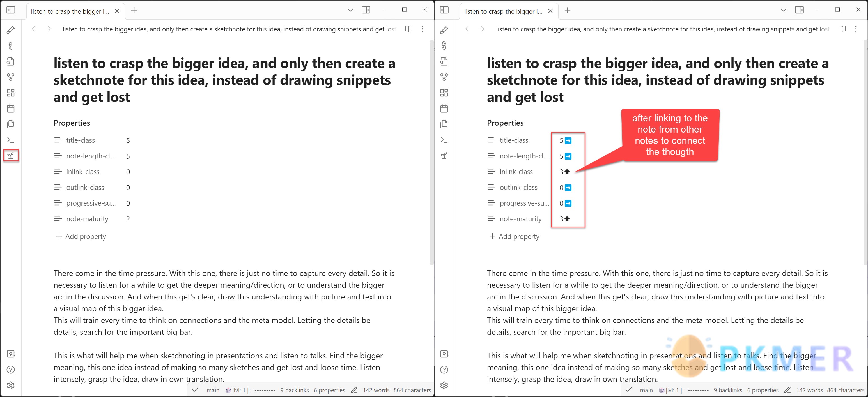Open vault switcher icon in right window
868x397 pixels.
[x=444, y=354]
